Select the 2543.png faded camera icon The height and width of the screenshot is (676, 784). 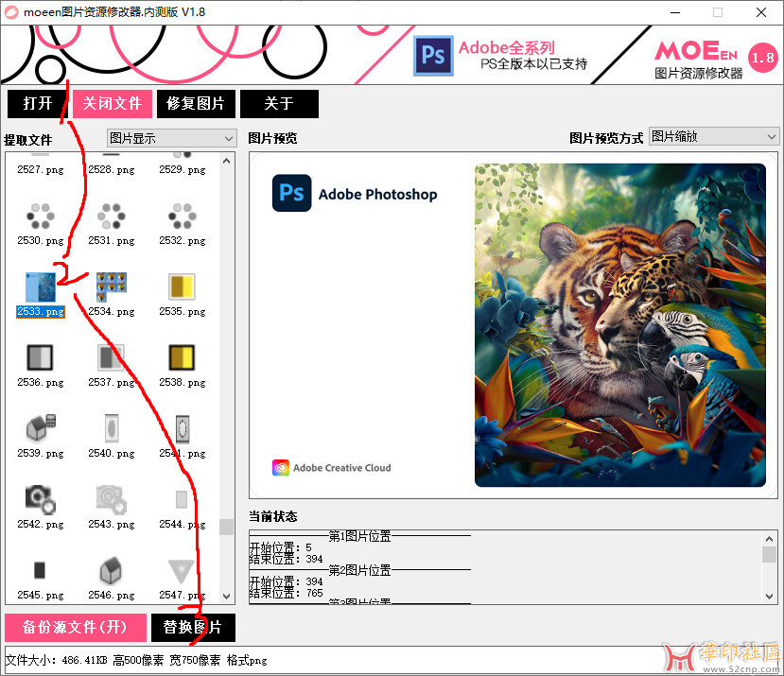112,499
